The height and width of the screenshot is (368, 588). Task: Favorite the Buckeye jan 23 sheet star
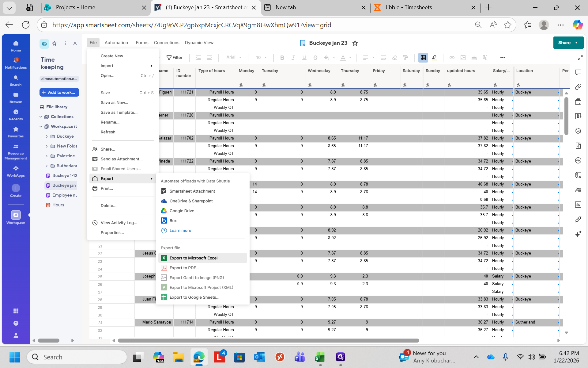(355, 43)
